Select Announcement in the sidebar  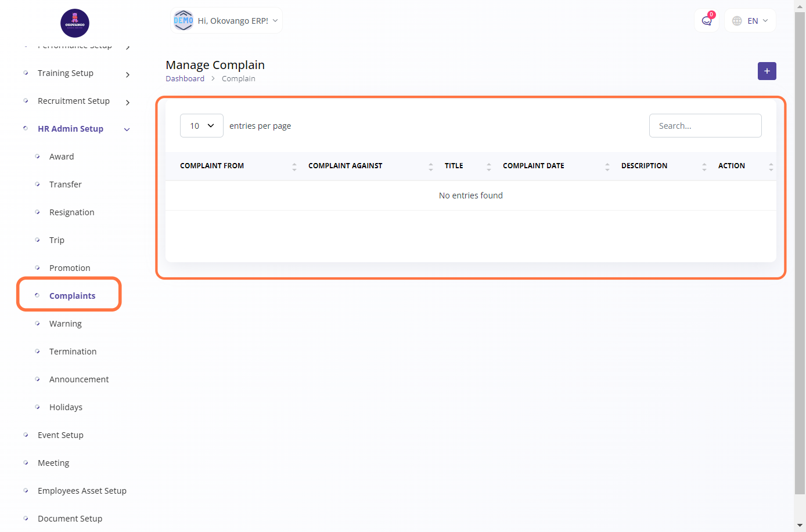coord(79,379)
